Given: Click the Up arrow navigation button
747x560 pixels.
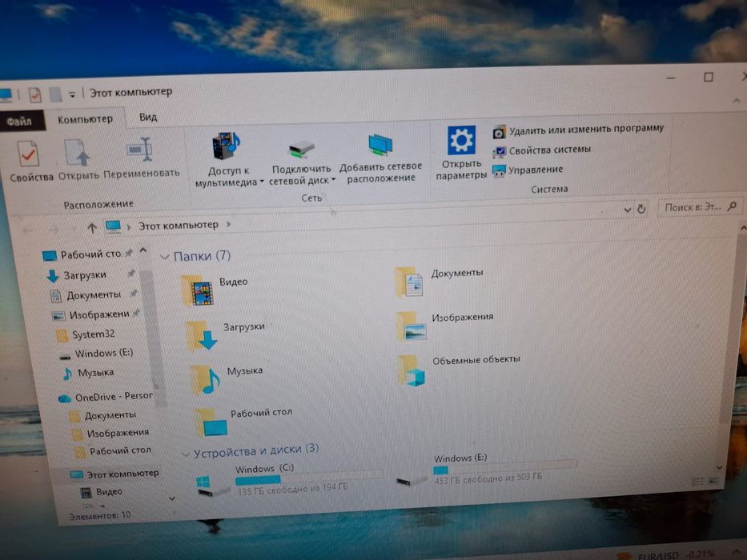Looking at the screenshot, I should (x=92, y=228).
